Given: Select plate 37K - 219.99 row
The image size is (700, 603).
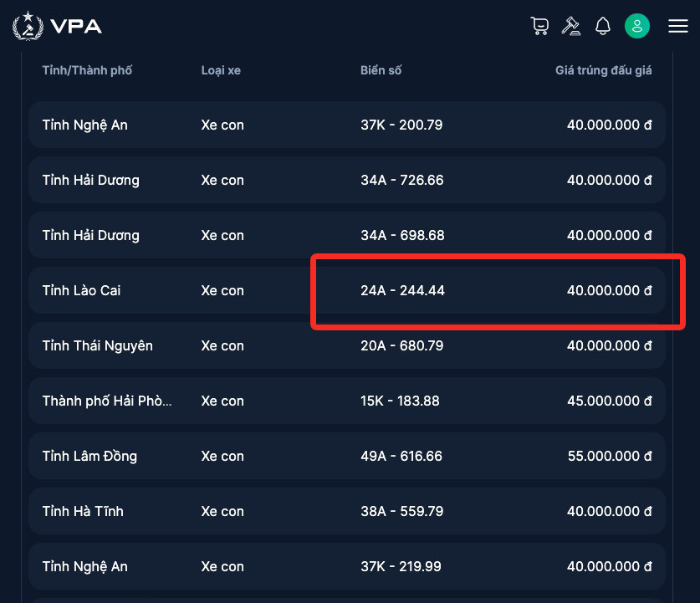Looking at the screenshot, I should (x=401, y=567).
